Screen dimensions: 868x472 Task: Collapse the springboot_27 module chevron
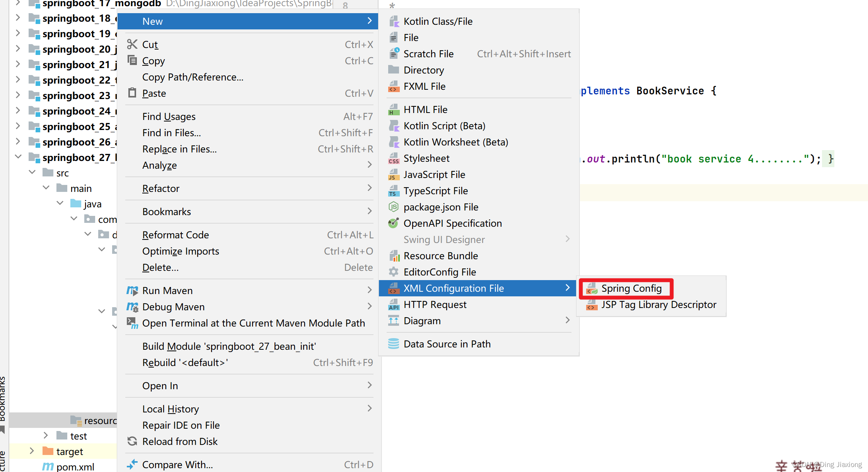tap(18, 157)
